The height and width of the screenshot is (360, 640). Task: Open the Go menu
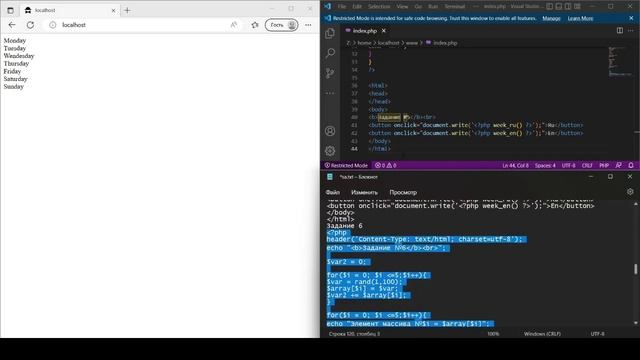coord(418,6)
